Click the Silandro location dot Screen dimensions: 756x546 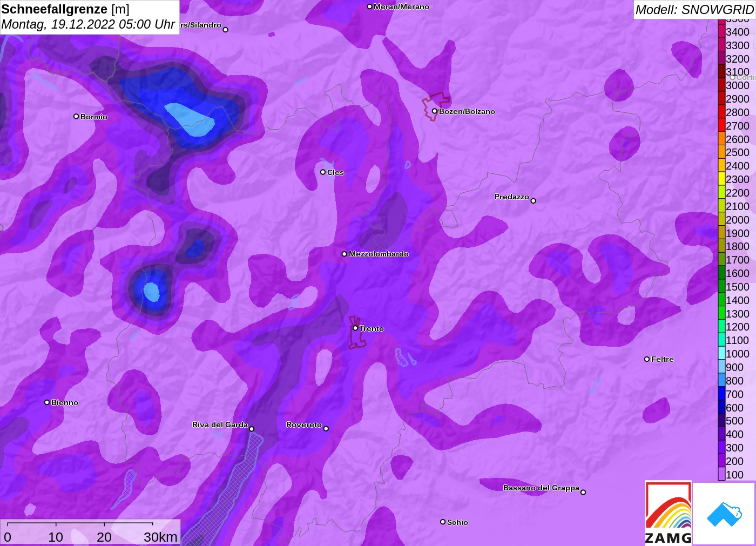[225, 30]
